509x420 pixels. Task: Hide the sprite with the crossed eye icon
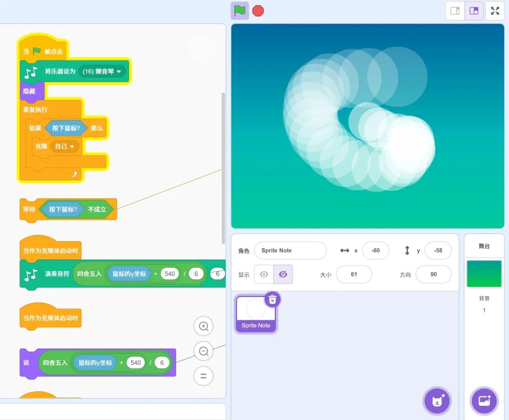pyautogui.click(x=283, y=275)
